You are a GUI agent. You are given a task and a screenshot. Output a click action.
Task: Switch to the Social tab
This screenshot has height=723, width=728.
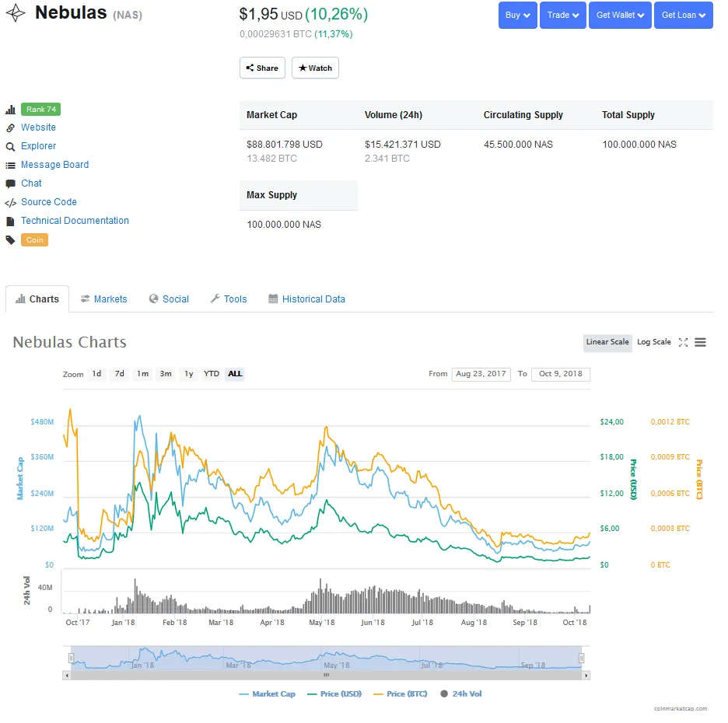point(169,299)
